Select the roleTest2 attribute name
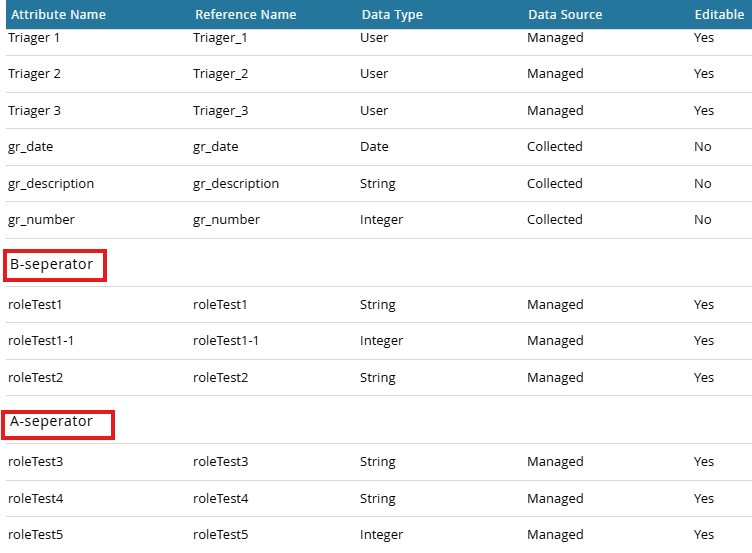The image size is (752, 553). (35, 378)
